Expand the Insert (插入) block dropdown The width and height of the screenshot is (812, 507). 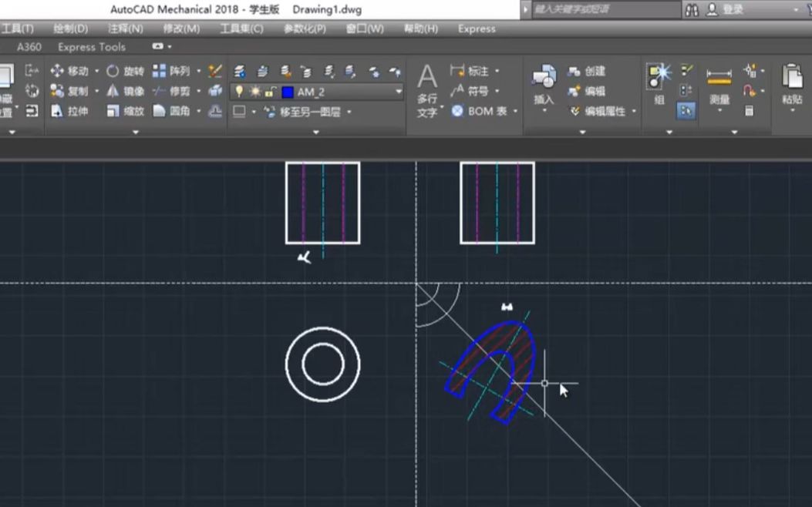pyautogui.click(x=544, y=111)
